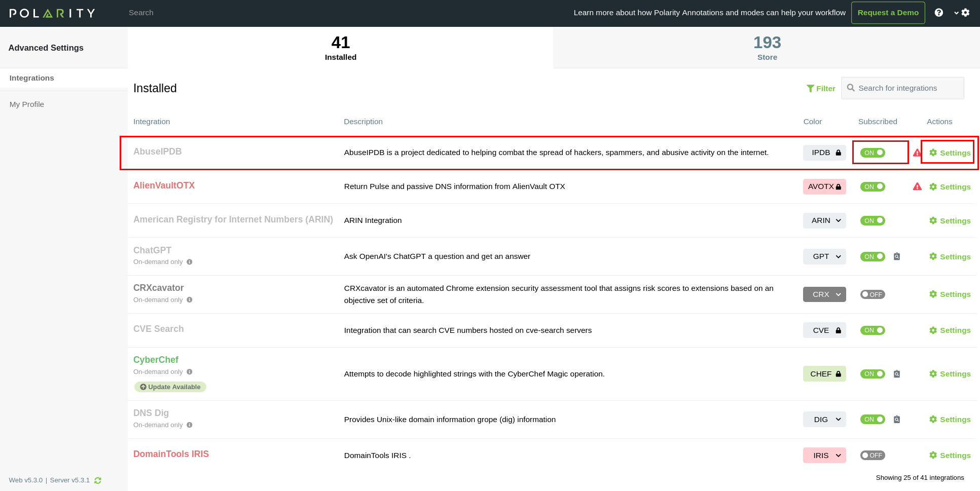
Task: Click DNS Dig on-demand info icon
Action: tap(190, 425)
